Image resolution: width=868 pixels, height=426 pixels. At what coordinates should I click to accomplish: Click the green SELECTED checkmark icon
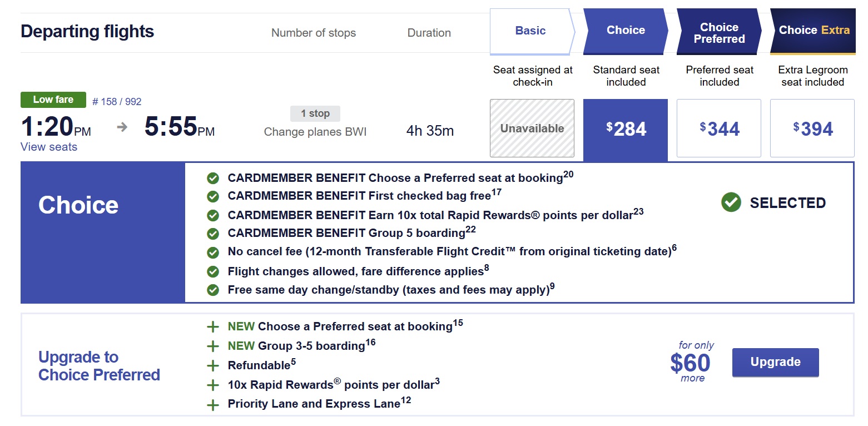coord(731,202)
